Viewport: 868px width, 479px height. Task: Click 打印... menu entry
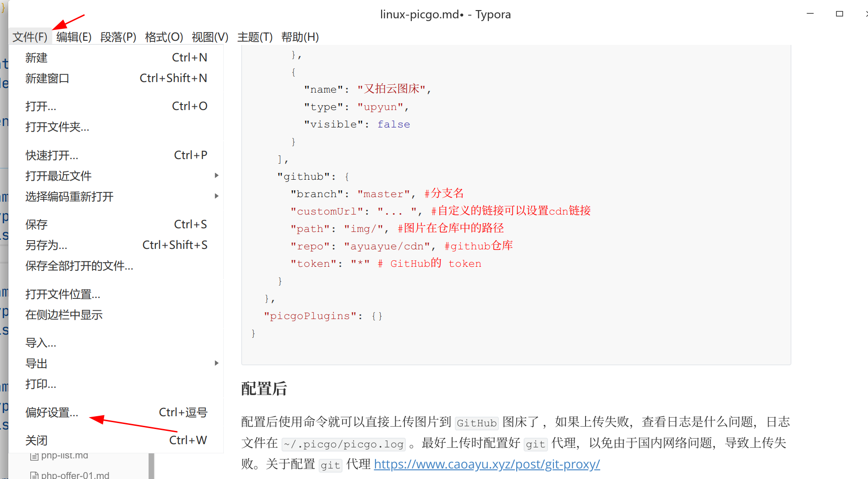[116, 384]
